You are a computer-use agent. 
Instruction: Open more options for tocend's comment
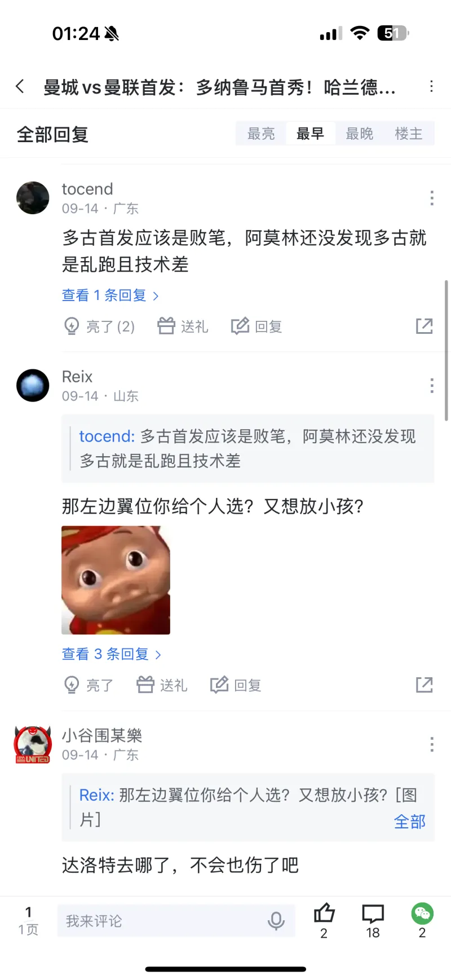(x=432, y=198)
